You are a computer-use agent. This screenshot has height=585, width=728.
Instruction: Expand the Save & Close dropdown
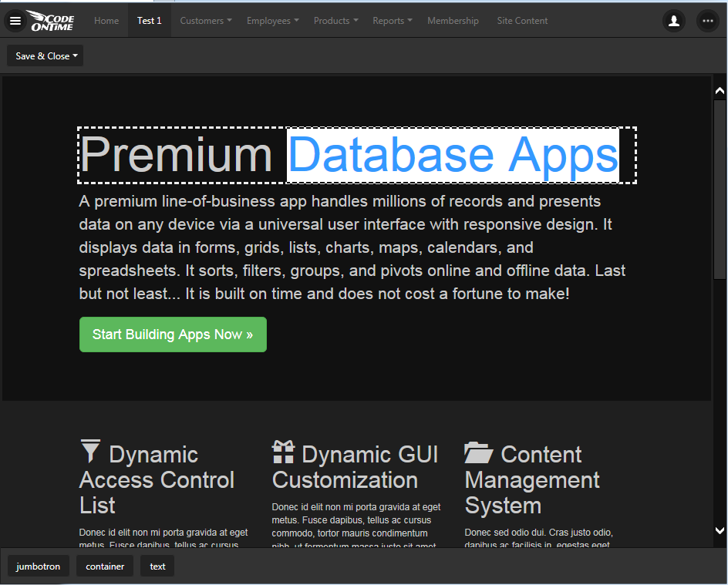click(x=45, y=55)
